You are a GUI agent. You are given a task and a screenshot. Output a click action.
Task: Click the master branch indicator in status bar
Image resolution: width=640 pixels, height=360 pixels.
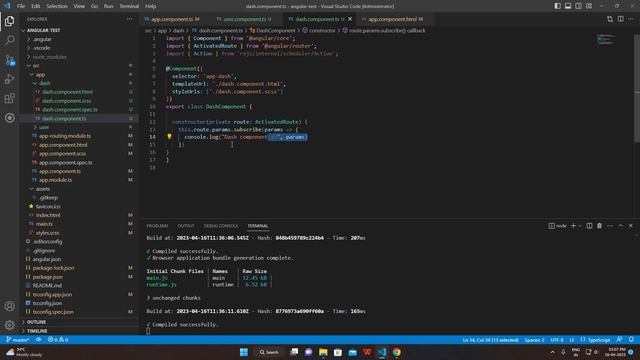click(18, 340)
